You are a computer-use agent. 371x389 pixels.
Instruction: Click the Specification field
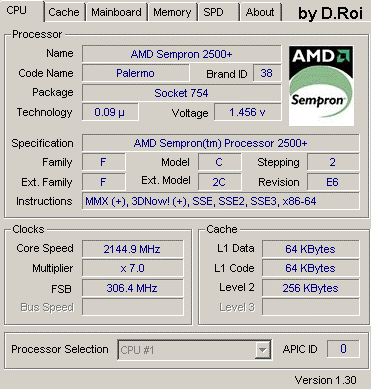tap(221, 143)
